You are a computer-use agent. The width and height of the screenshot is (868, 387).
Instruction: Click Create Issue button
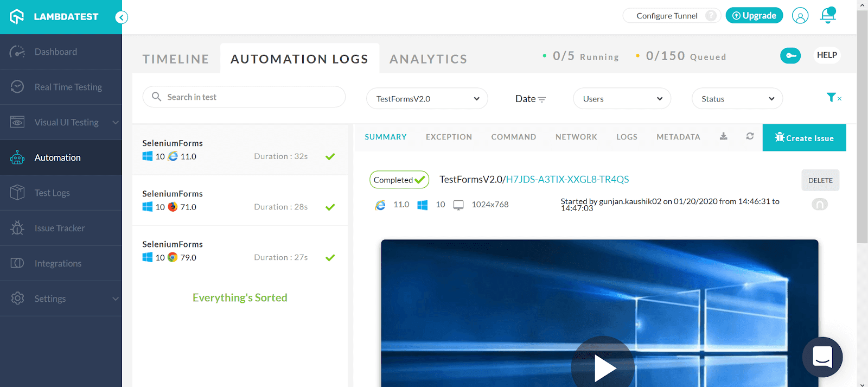pos(804,138)
